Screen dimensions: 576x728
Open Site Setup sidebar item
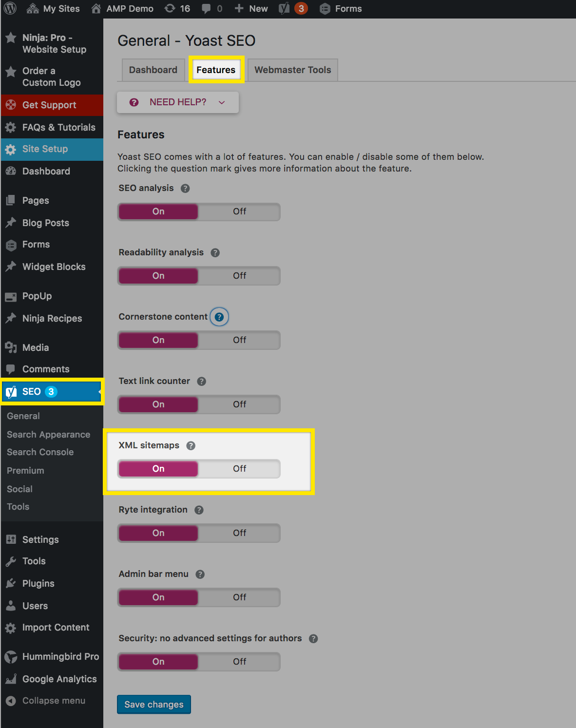click(52, 149)
